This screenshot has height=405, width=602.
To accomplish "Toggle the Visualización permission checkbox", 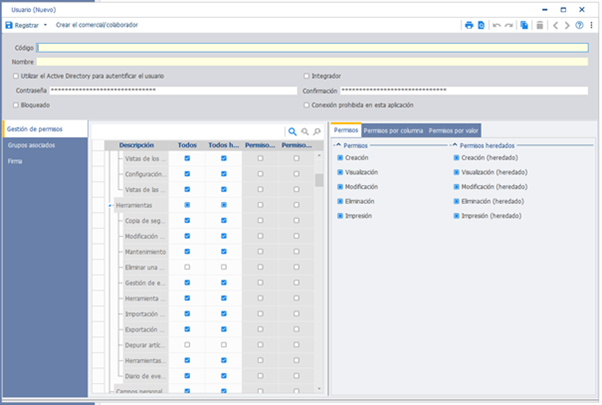I will pos(340,172).
